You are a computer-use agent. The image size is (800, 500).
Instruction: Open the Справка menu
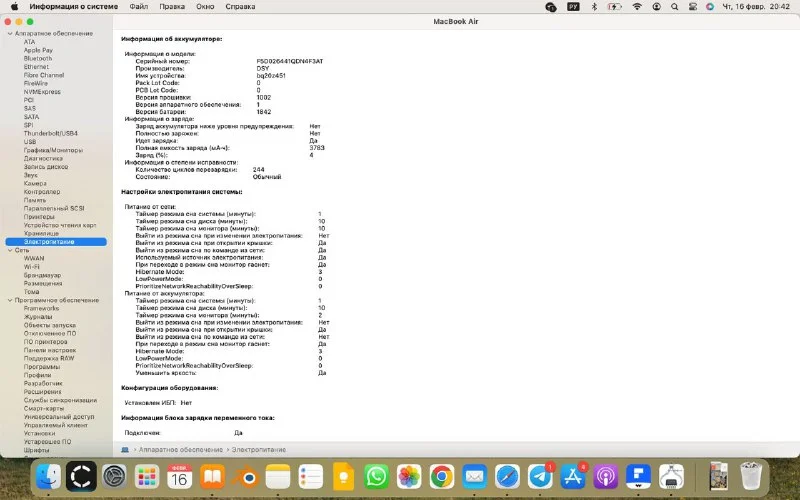tap(240, 6)
